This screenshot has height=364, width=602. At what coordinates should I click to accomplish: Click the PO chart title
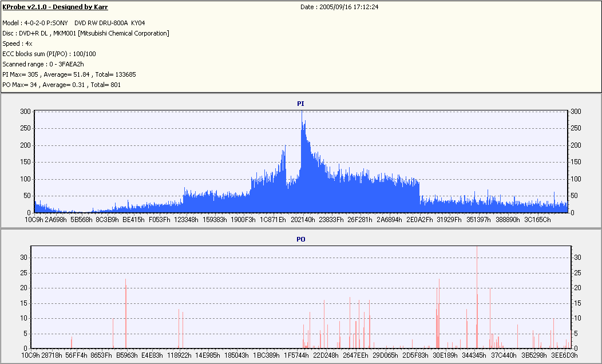[x=300, y=239]
